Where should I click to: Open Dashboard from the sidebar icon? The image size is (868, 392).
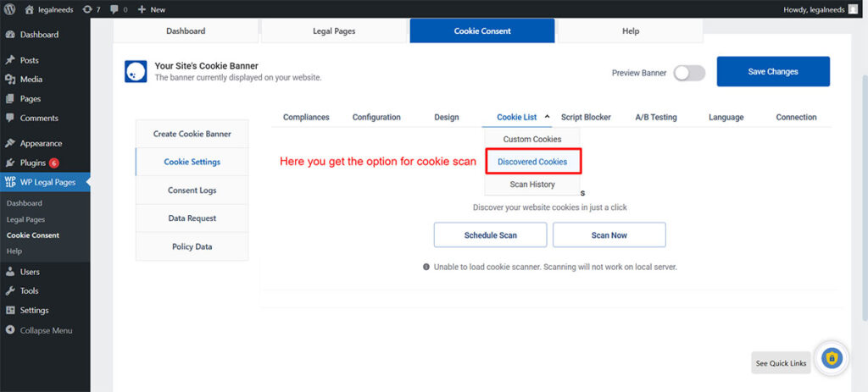10,34
